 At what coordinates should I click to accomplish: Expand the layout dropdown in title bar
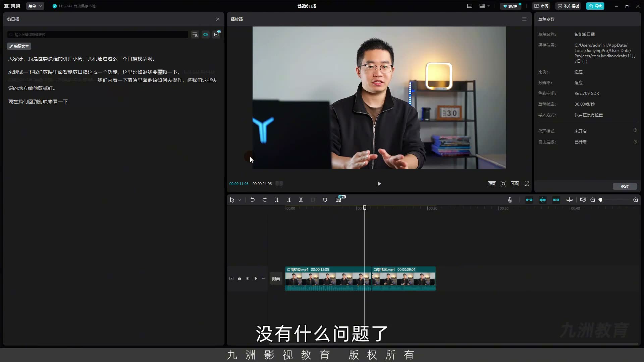488,6
